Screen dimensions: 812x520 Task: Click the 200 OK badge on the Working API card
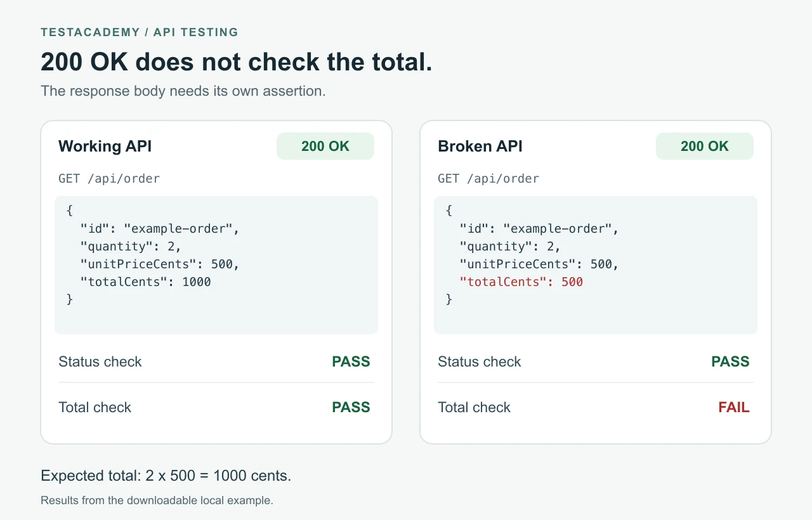point(325,146)
